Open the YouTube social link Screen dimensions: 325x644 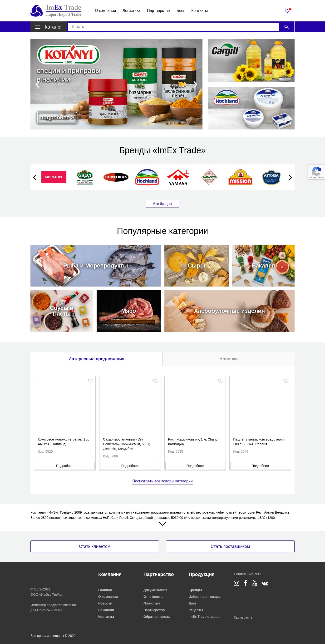click(x=254, y=583)
